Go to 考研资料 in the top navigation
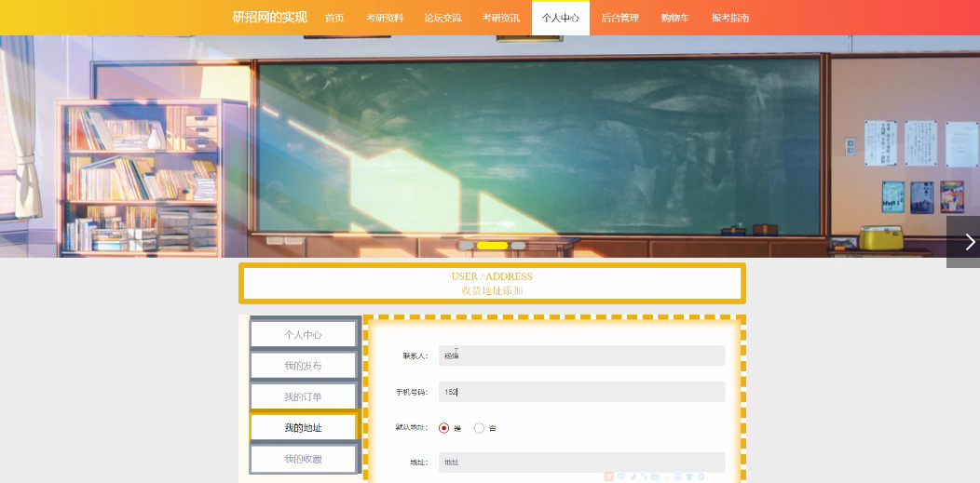This screenshot has height=483, width=980. pos(385,18)
